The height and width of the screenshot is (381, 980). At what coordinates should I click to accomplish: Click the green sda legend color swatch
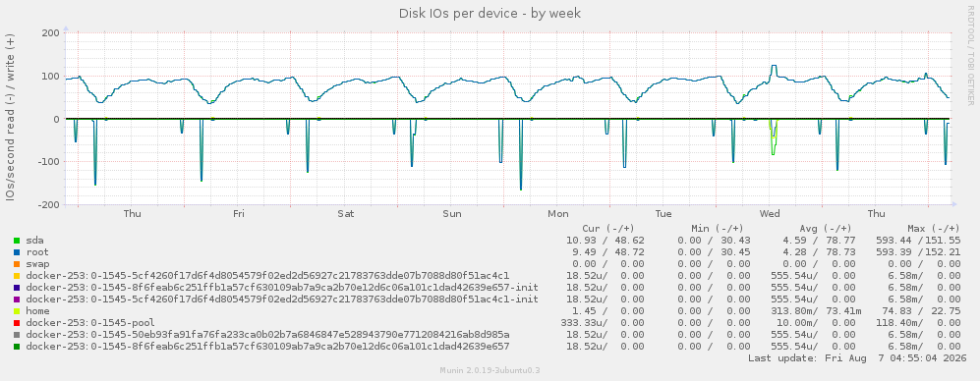point(17,240)
